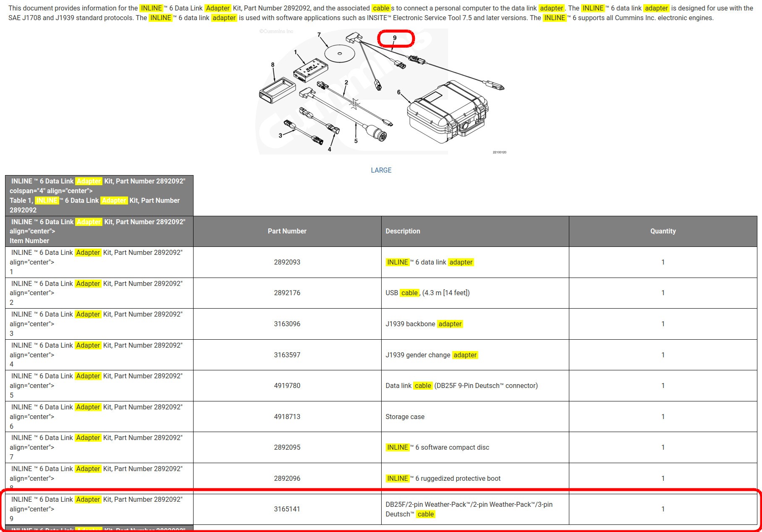This screenshot has height=532, width=762.
Task: Click the Part Number column header
Action: tap(287, 231)
